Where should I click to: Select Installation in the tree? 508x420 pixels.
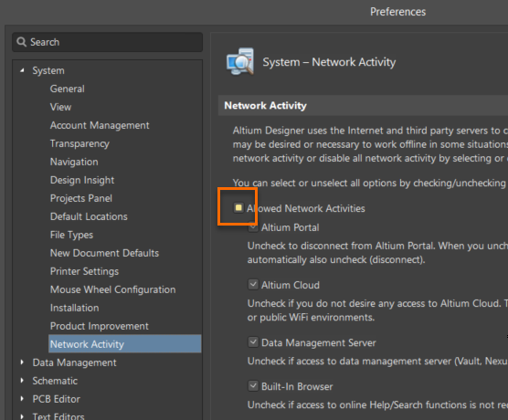pyautogui.click(x=75, y=308)
